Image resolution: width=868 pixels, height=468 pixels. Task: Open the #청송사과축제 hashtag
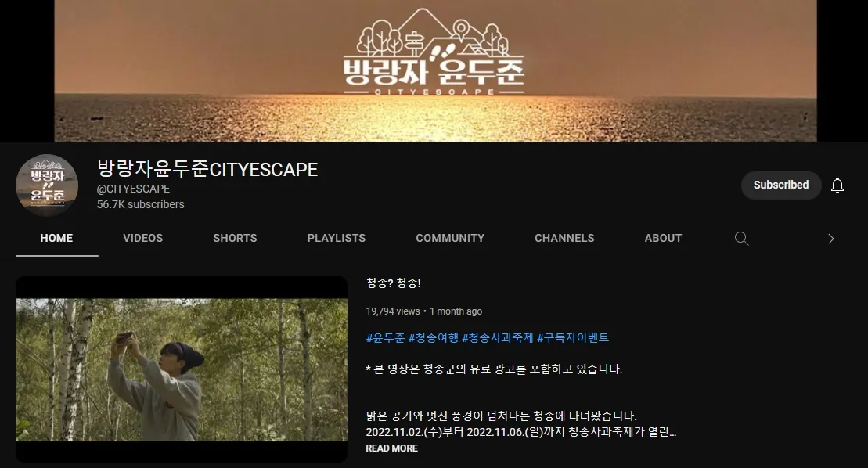pyautogui.click(x=497, y=338)
